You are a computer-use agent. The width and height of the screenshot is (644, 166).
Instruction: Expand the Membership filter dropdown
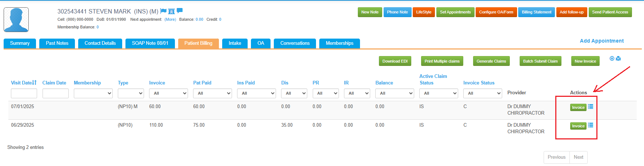click(93, 94)
